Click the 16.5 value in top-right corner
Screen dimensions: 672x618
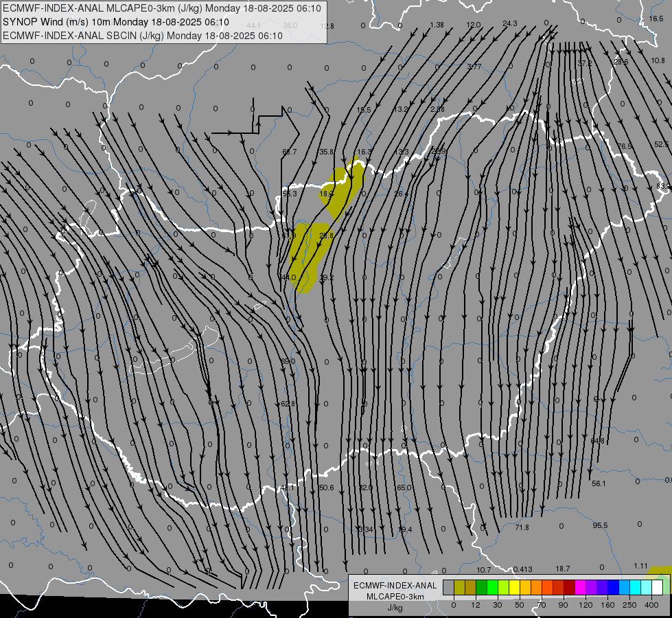(656, 19)
